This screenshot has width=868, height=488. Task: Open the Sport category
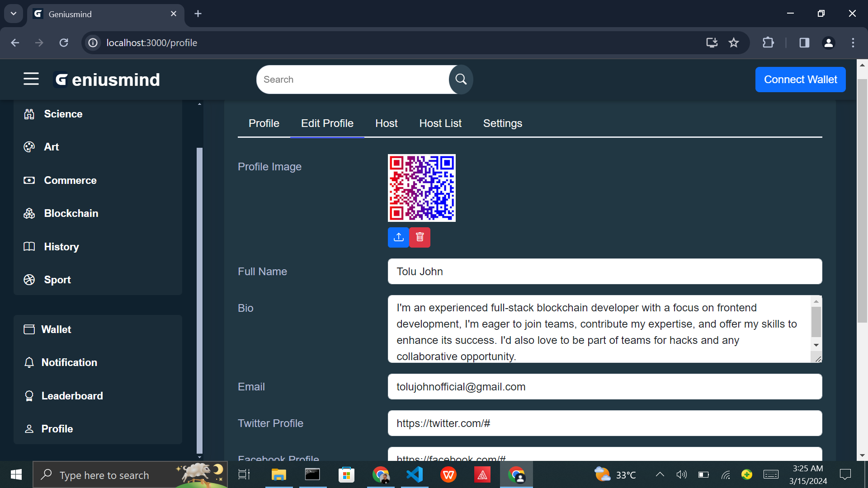[x=57, y=280]
